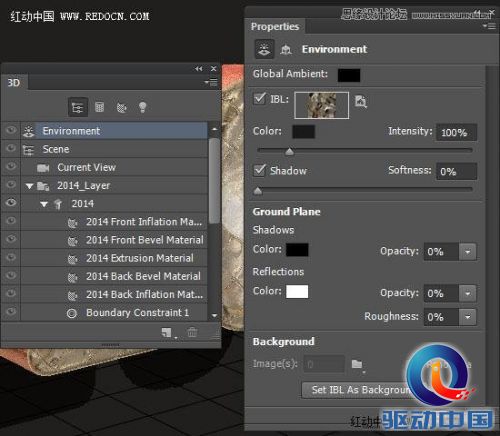
Task: Open the Shadows Opacity dropdown
Action: [467, 252]
